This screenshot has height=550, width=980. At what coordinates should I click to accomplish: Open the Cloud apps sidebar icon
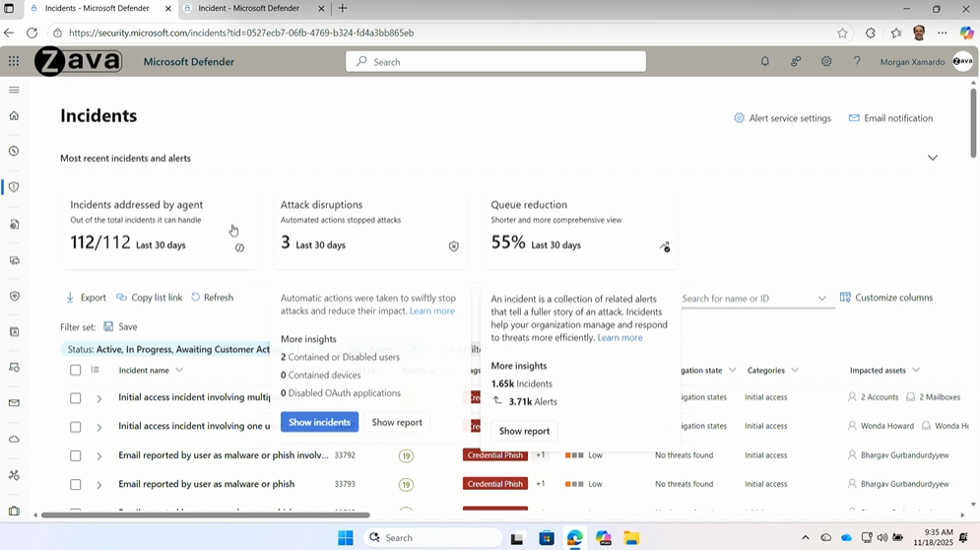[x=14, y=440]
